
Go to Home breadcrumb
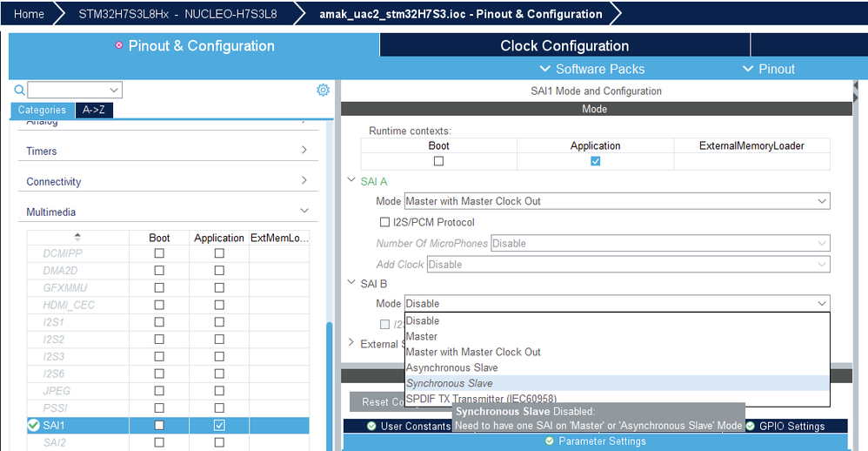[x=29, y=14]
